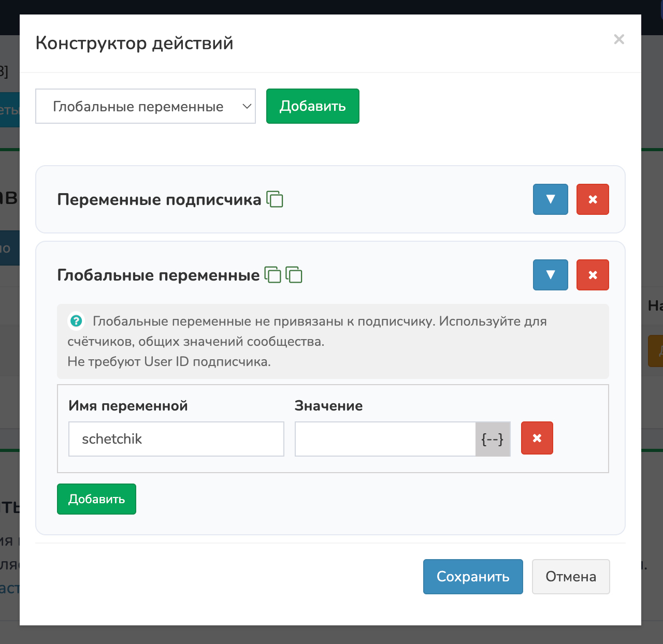Open the {--} variable insert picker

[x=493, y=439]
